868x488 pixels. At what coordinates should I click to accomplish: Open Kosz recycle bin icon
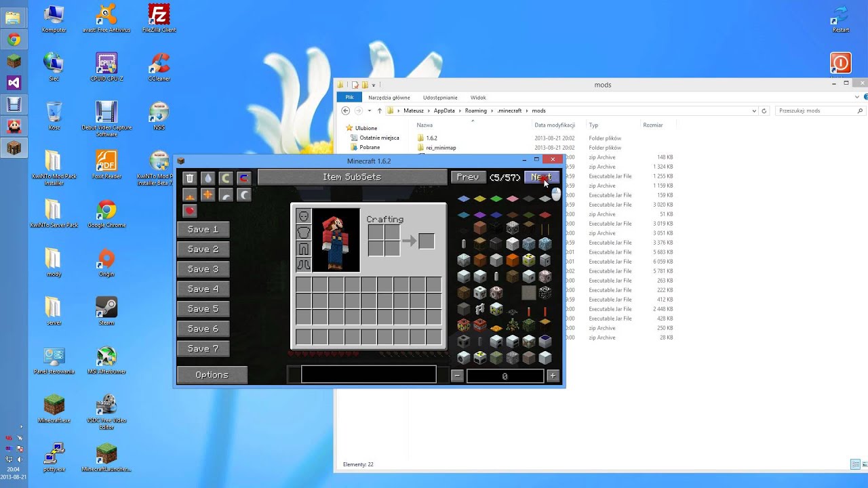tap(54, 116)
